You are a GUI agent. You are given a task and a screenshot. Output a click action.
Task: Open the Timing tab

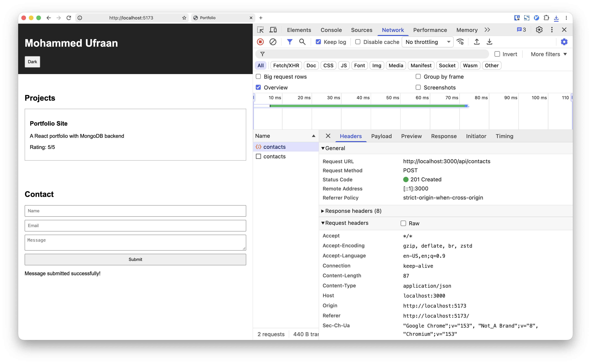[x=504, y=136]
